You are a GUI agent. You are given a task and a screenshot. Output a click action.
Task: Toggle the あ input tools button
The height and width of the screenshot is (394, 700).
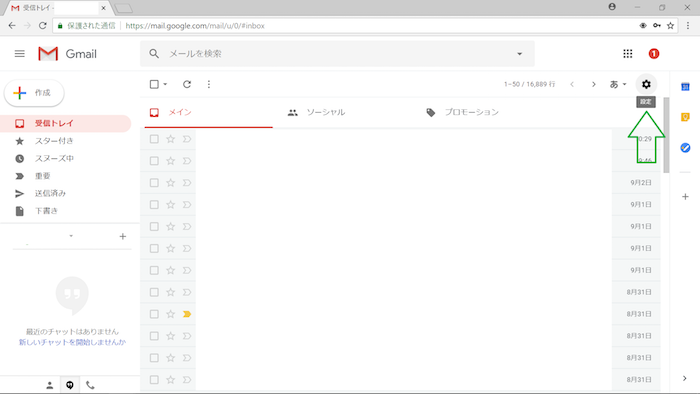(614, 84)
